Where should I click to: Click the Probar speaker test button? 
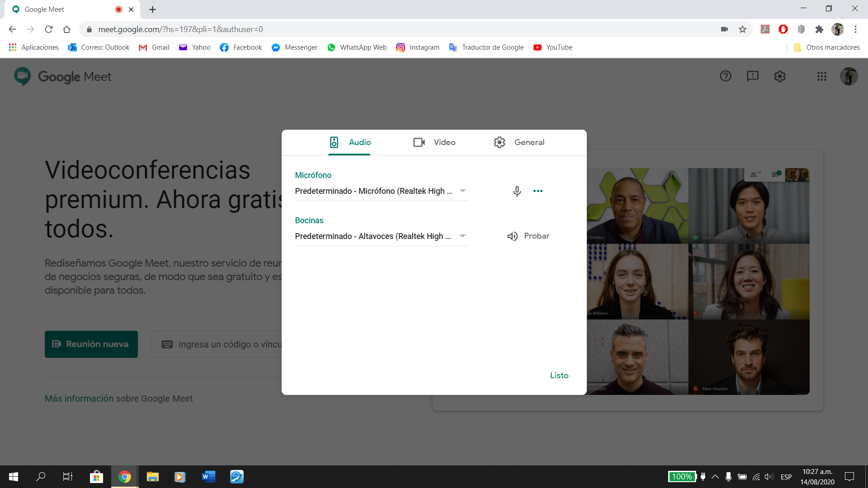coord(528,236)
